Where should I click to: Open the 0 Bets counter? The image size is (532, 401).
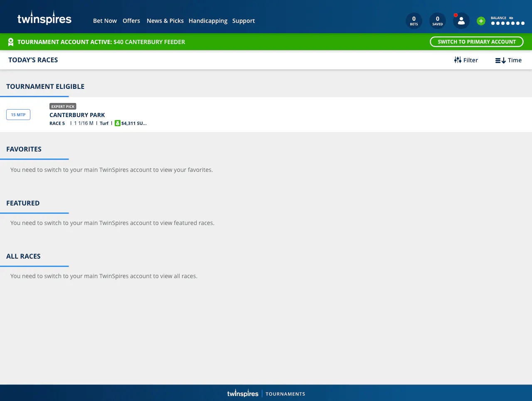[x=414, y=21]
